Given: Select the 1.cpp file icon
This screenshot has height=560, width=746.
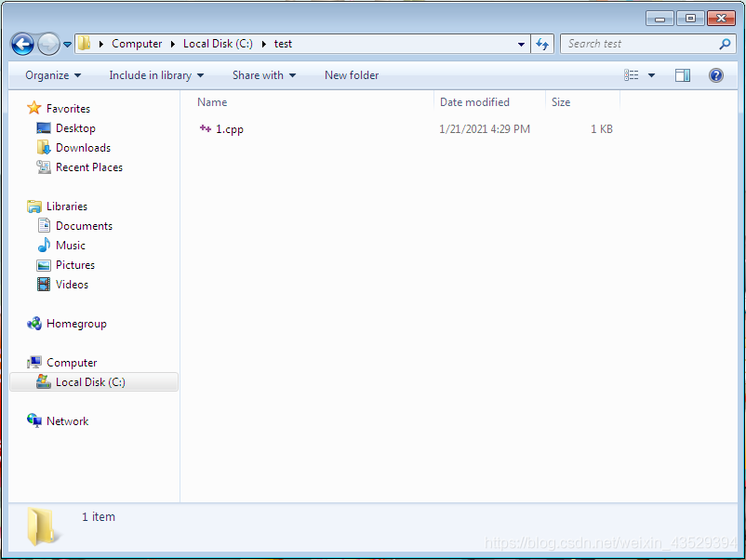Looking at the screenshot, I should pyautogui.click(x=205, y=128).
